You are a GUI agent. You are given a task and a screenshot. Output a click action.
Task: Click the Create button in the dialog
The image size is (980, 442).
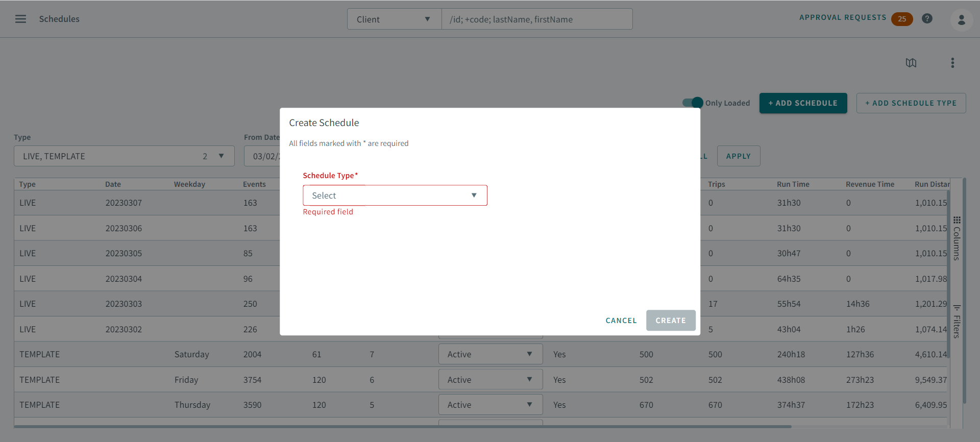pos(671,321)
